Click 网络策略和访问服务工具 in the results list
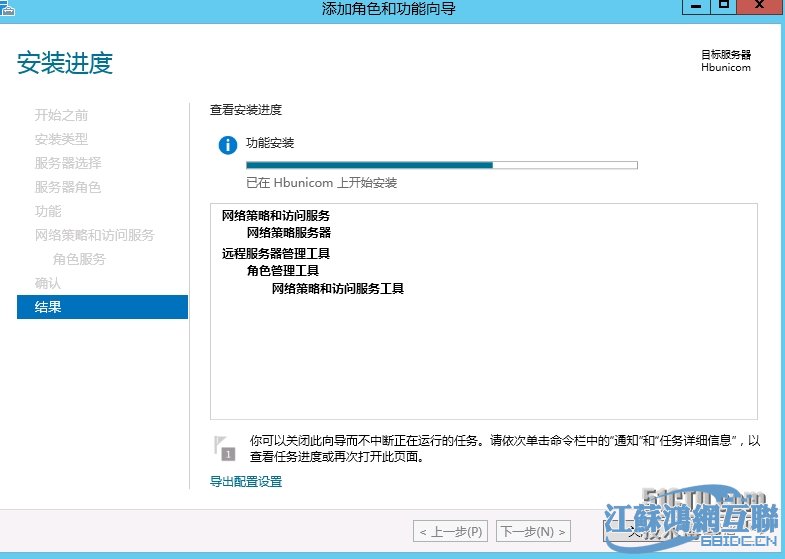The width and height of the screenshot is (785, 559). [338, 289]
